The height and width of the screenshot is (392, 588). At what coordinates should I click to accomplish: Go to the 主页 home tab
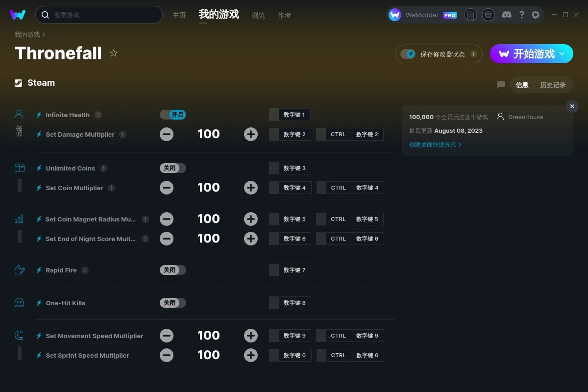click(x=179, y=15)
